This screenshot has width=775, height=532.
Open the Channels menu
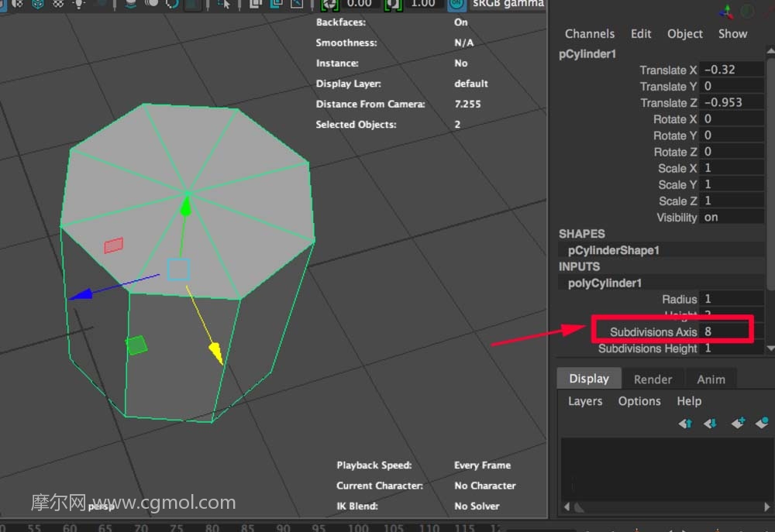point(590,33)
